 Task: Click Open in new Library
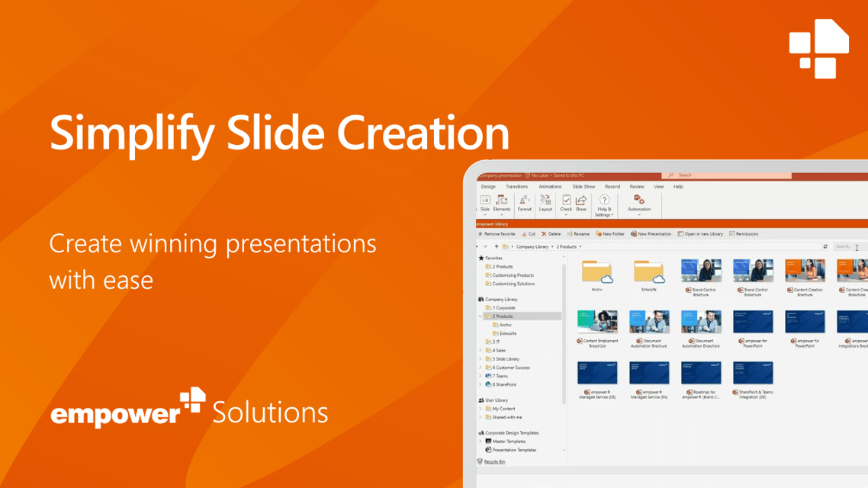point(700,234)
